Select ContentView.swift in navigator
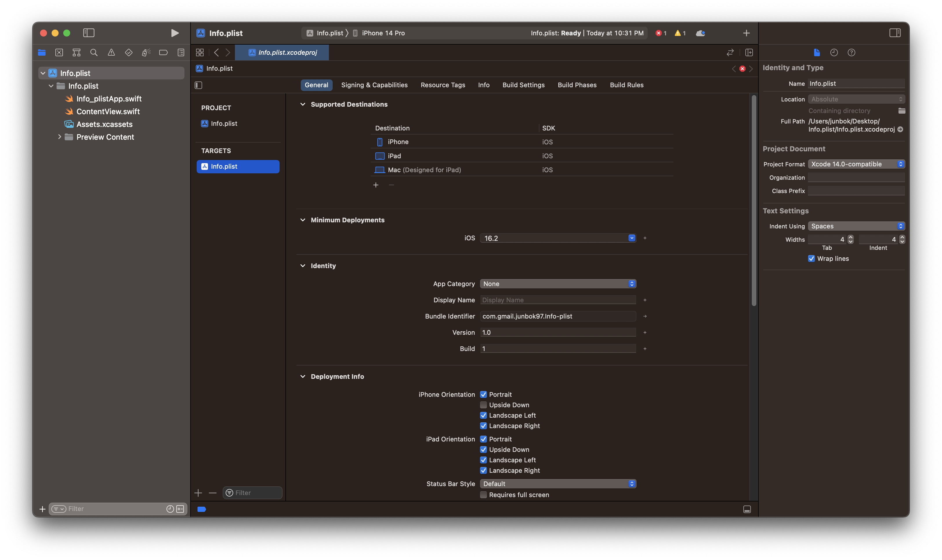Screen dimensions: 942x560 [108, 111]
